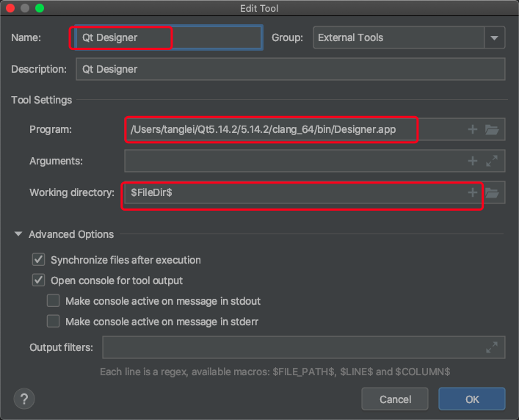This screenshot has width=519, height=420.
Task: Collapse the Advanced Options section
Action: [x=18, y=234]
